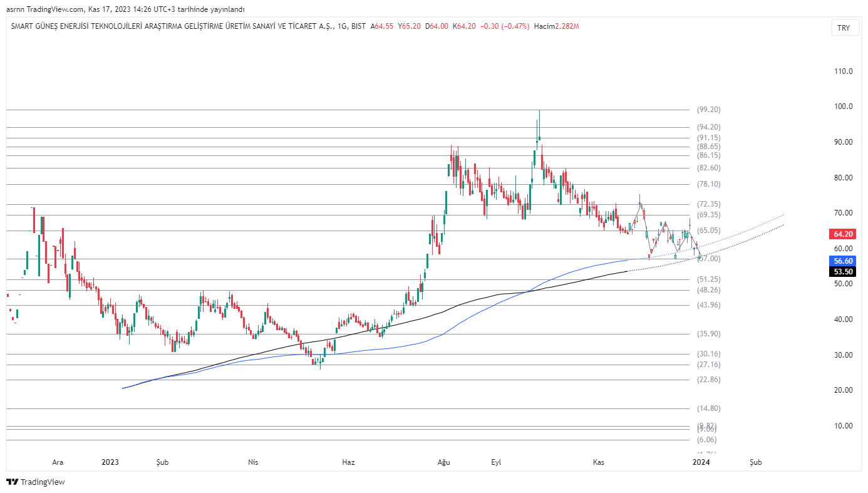Click the Kas month on time axis
The width and height of the screenshot is (868, 493).
[x=598, y=462]
